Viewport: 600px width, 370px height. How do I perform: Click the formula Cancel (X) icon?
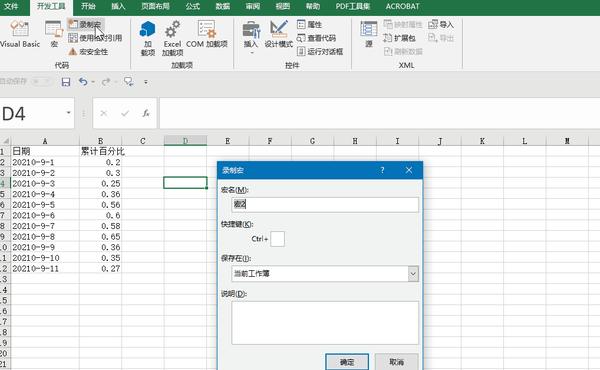[103, 113]
